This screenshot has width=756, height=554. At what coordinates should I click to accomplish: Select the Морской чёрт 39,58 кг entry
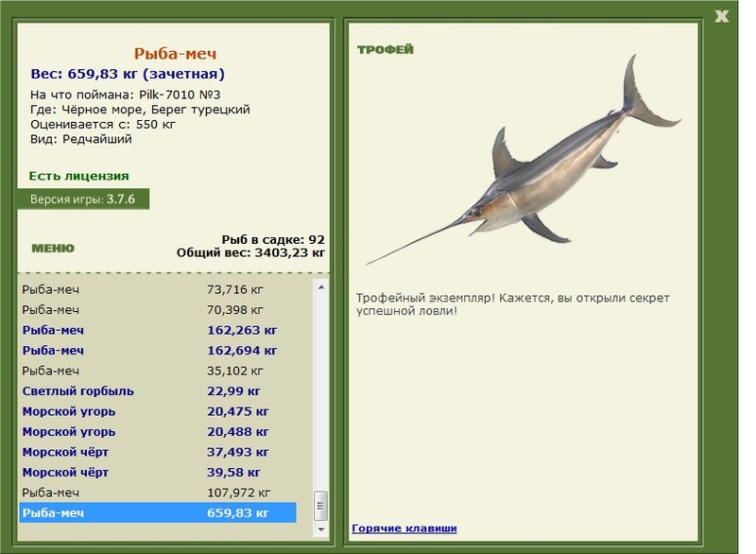[158, 472]
